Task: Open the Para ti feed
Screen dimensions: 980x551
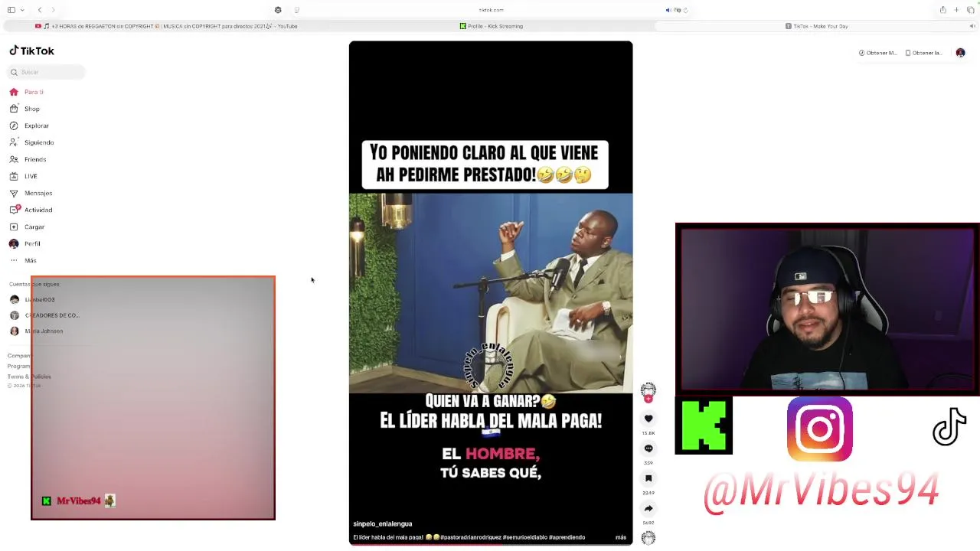Action: tap(27, 92)
